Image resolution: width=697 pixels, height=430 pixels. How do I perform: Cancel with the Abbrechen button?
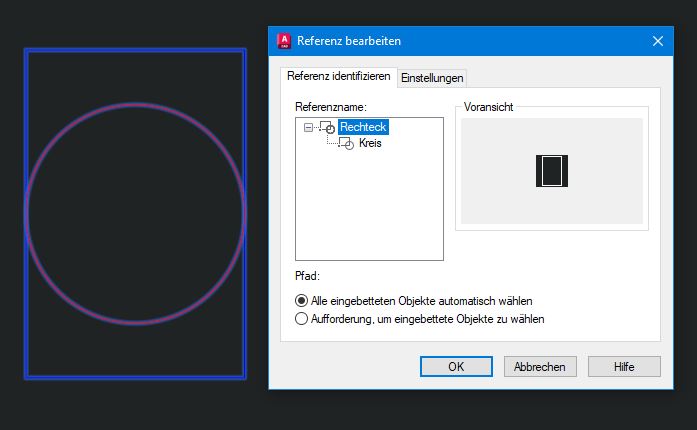540,366
